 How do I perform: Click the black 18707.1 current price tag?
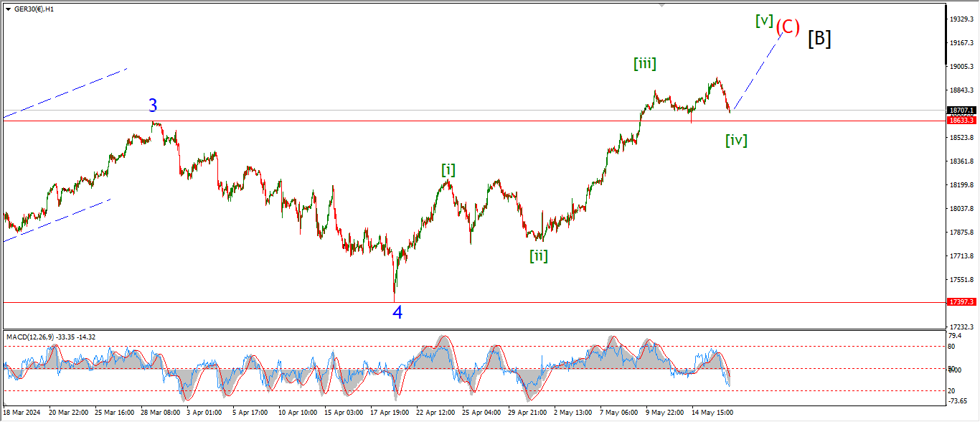coord(961,111)
